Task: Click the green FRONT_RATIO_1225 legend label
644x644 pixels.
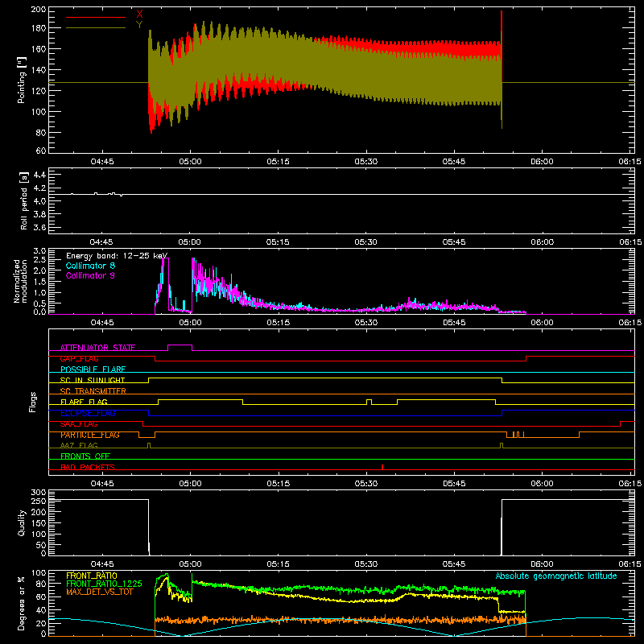Action: coord(105,584)
